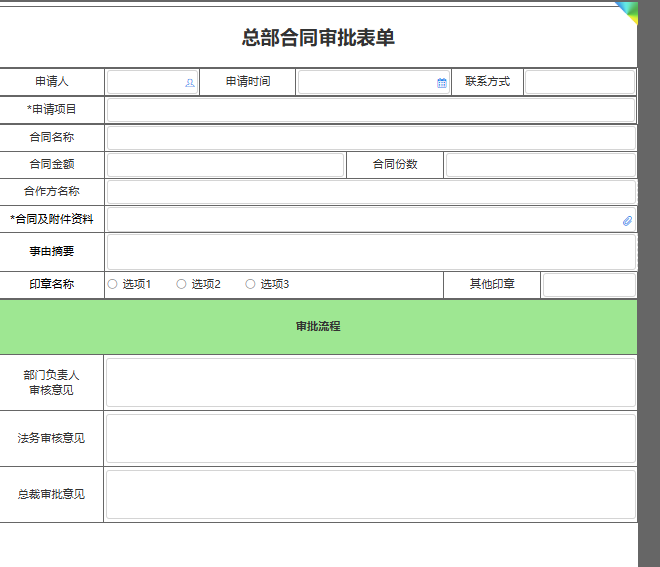This screenshot has width=660, height=567.
Task: Click the 印章名称 label
Action: coord(52,284)
